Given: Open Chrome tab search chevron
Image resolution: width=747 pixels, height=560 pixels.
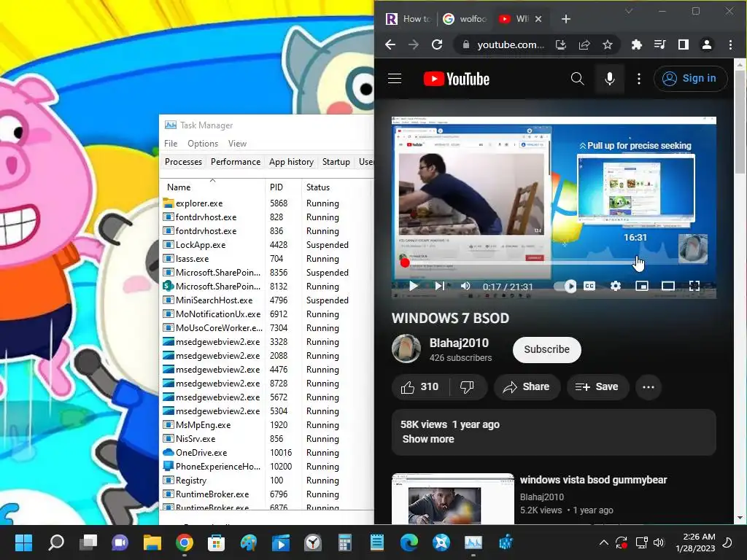Looking at the screenshot, I should tap(629, 11).
